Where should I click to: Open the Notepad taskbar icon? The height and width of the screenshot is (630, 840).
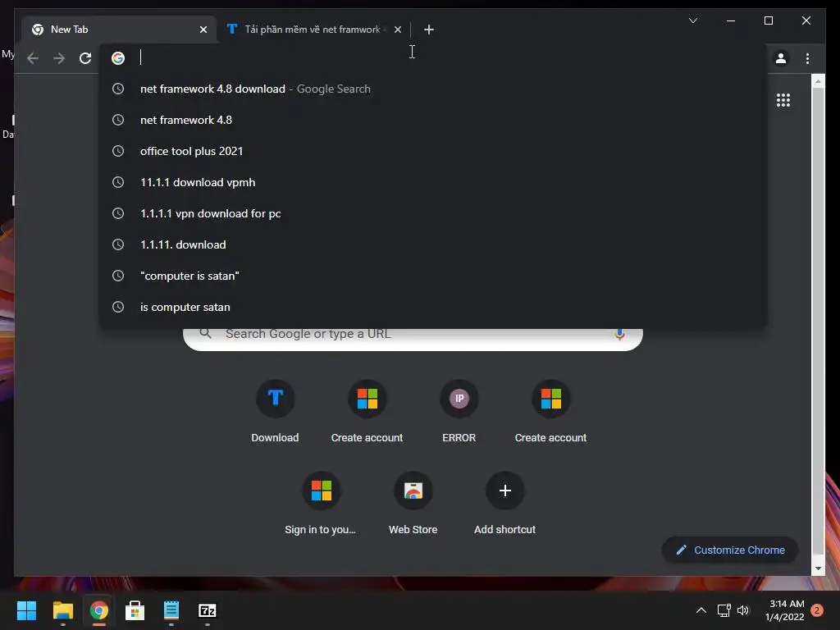coord(171,610)
